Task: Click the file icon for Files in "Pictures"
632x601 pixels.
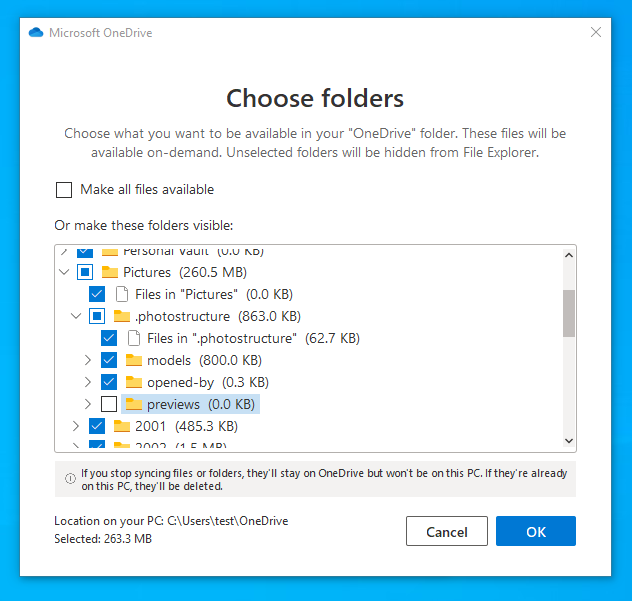Action: (x=122, y=294)
